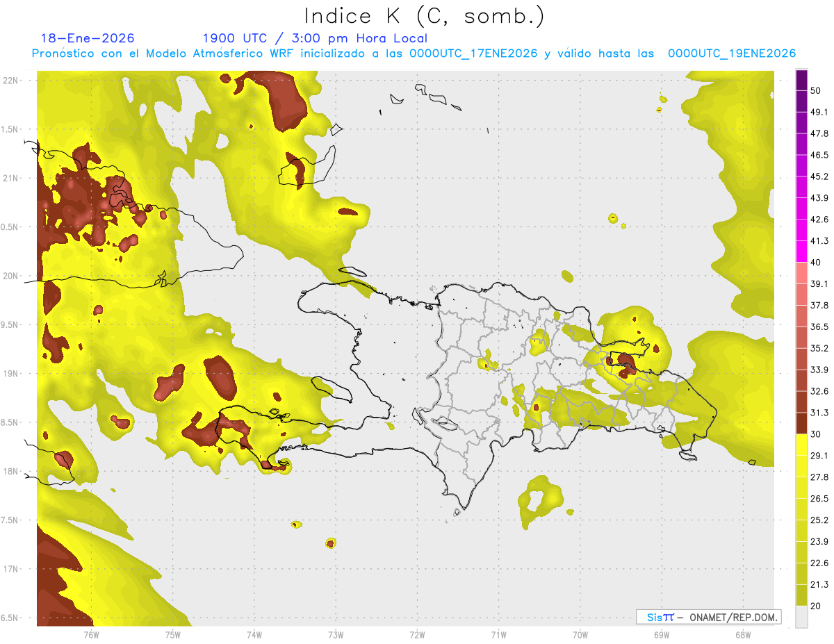Click the '20' colorbar label
This screenshot has height=644, width=834.
[816, 606]
